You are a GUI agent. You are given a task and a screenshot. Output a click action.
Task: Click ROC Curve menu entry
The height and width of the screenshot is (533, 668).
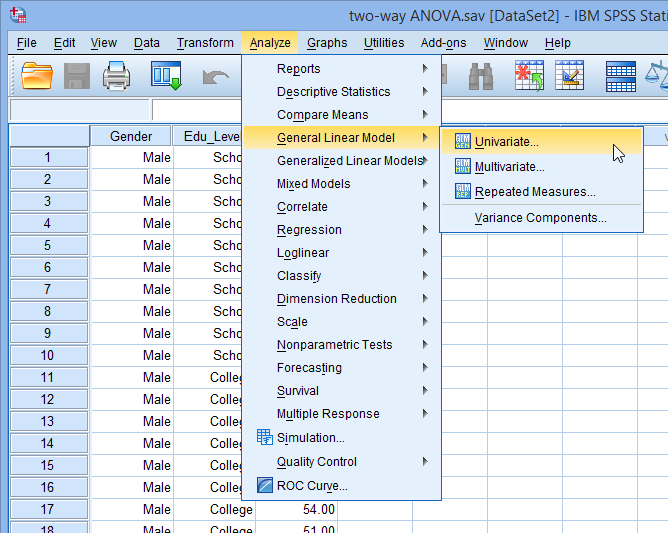312,486
